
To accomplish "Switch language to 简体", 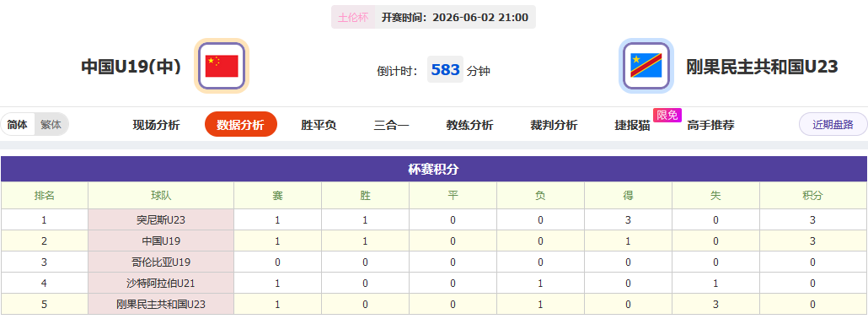I will 18,124.
